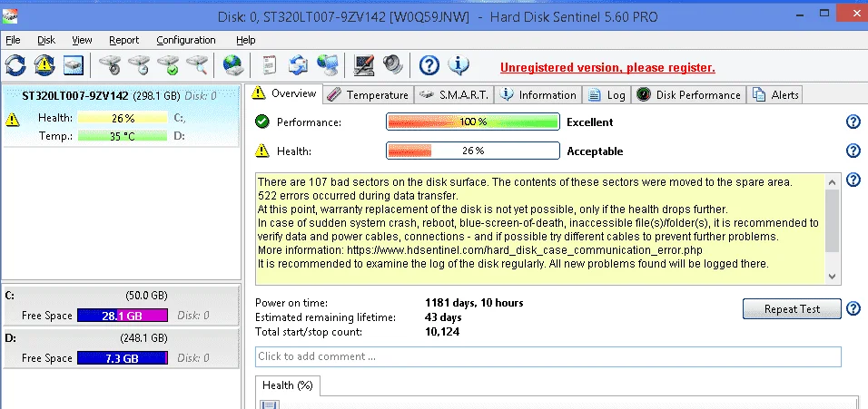Click the 10,124 start/stop count value
Image resolution: width=868 pixels, height=409 pixels.
(442, 332)
